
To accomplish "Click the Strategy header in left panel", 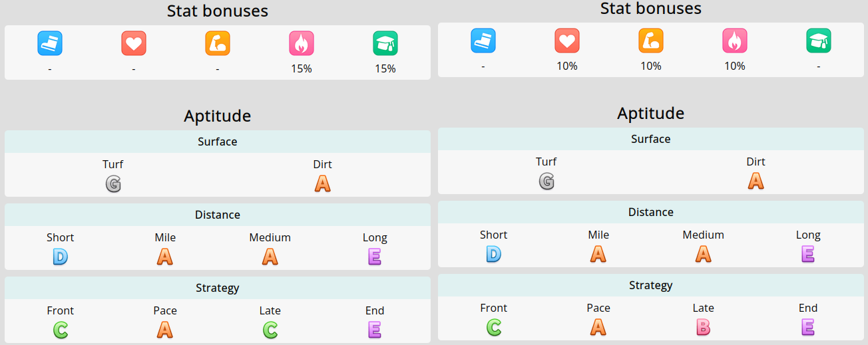I will [218, 288].
